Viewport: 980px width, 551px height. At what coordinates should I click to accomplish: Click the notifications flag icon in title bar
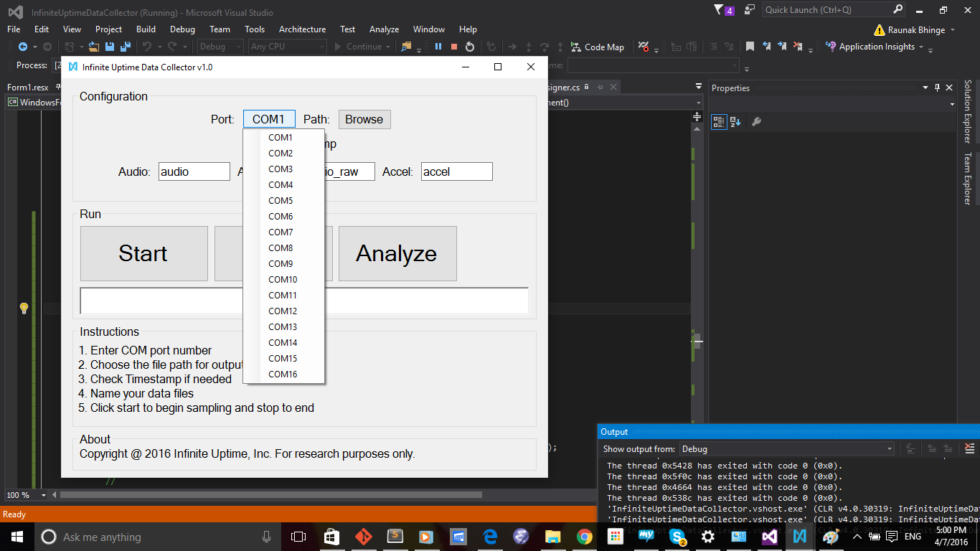pyautogui.click(x=720, y=10)
